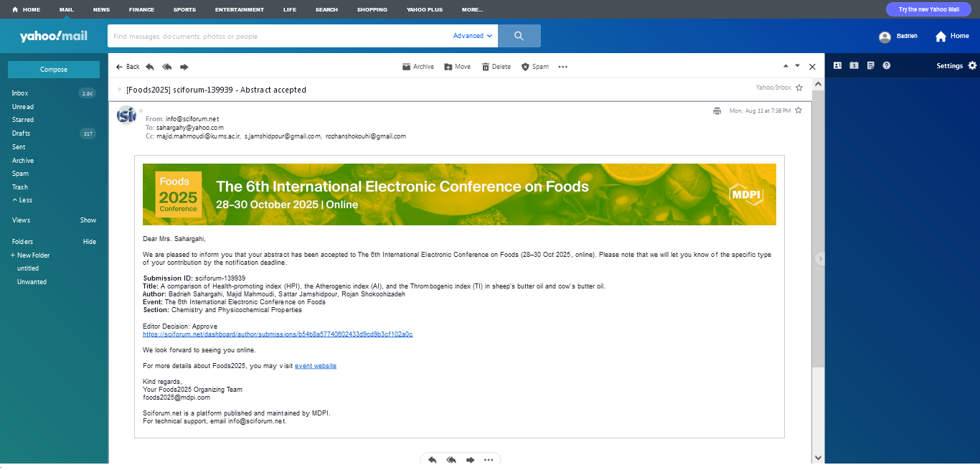Open the untitled folder
Screen dimensions: 980x470
pos(28,268)
